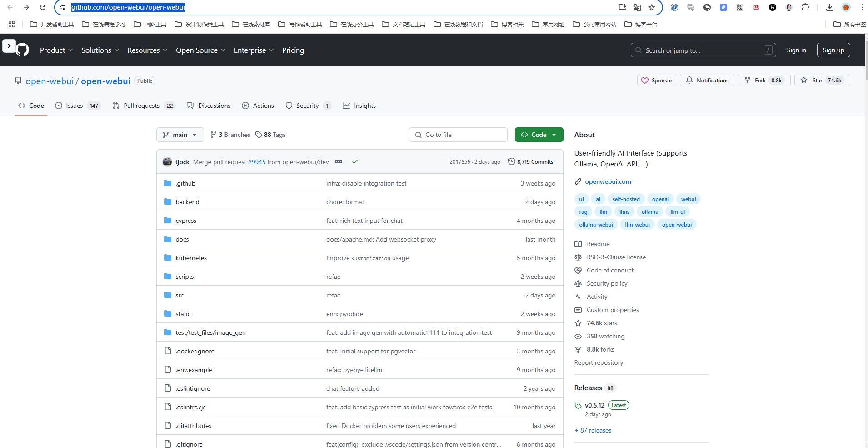Image resolution: width=868 pixels, height=448 pixels.
Task: Switch to the Issues tab
Action: pos(75,106)
